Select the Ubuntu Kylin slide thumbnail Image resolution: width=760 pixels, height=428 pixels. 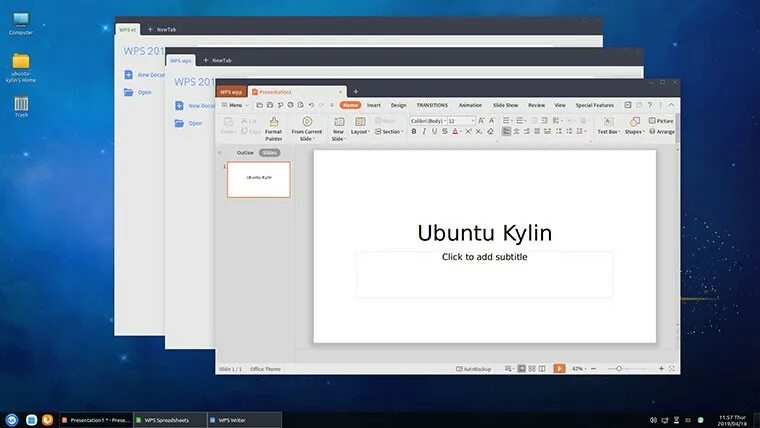(259, 180)
